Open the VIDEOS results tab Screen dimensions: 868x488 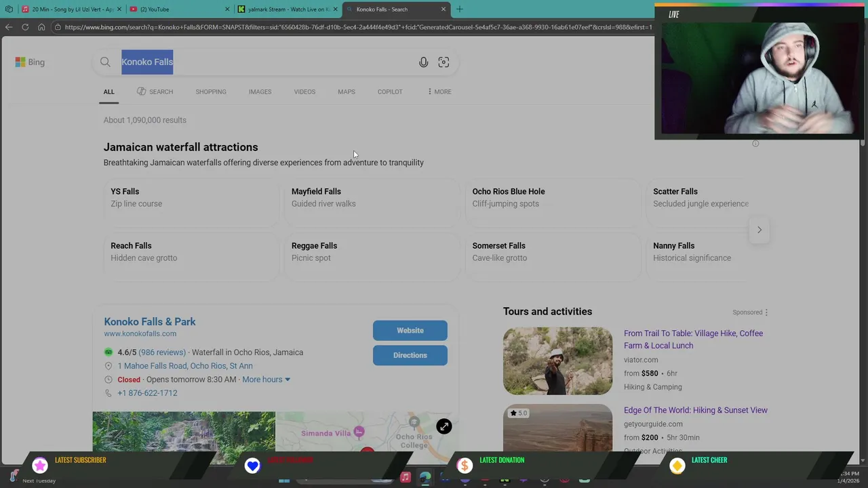pyautogui.click(x=304, y=91)
